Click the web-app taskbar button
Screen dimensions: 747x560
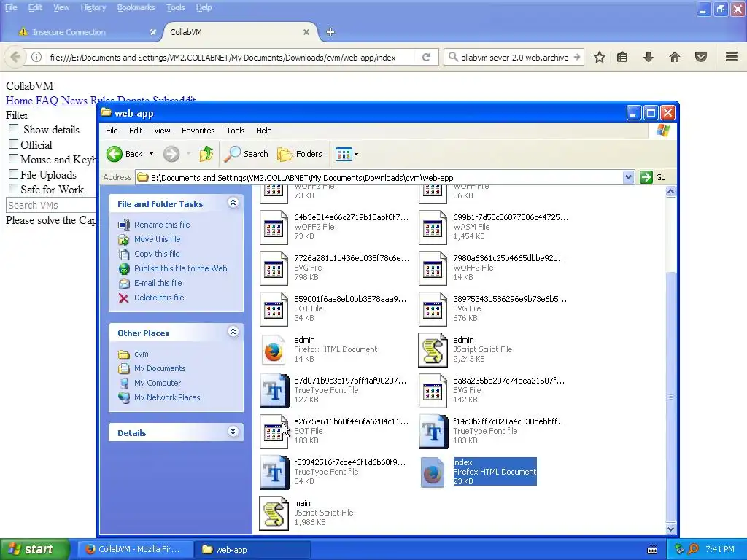coord(252,550)
